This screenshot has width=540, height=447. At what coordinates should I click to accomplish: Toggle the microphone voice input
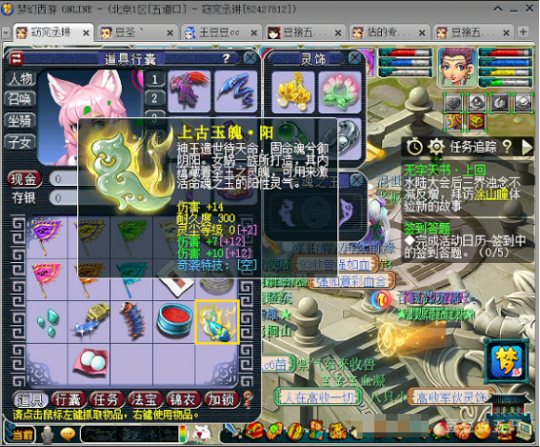pyautogui.click(x=48, y=434)
